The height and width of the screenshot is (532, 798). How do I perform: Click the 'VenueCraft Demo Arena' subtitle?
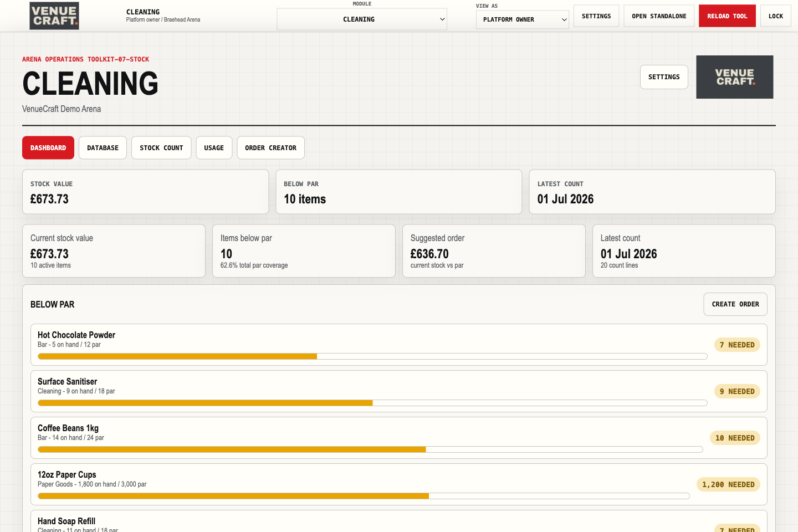(62, 109)
